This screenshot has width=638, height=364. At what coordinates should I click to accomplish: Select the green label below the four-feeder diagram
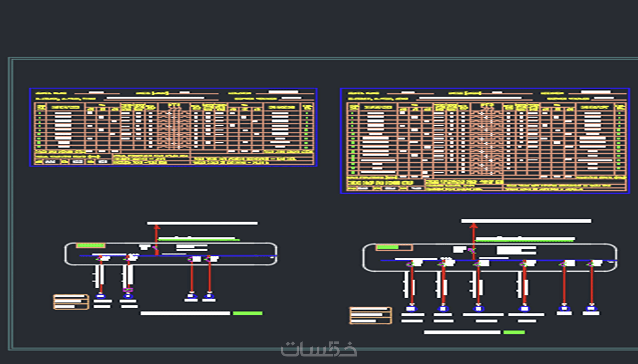248,313
